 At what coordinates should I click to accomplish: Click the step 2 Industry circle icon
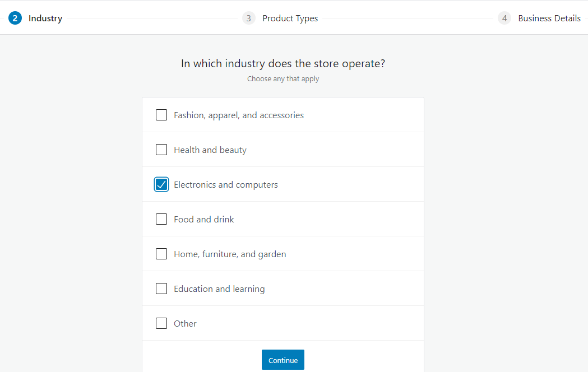tap(15, 17)
